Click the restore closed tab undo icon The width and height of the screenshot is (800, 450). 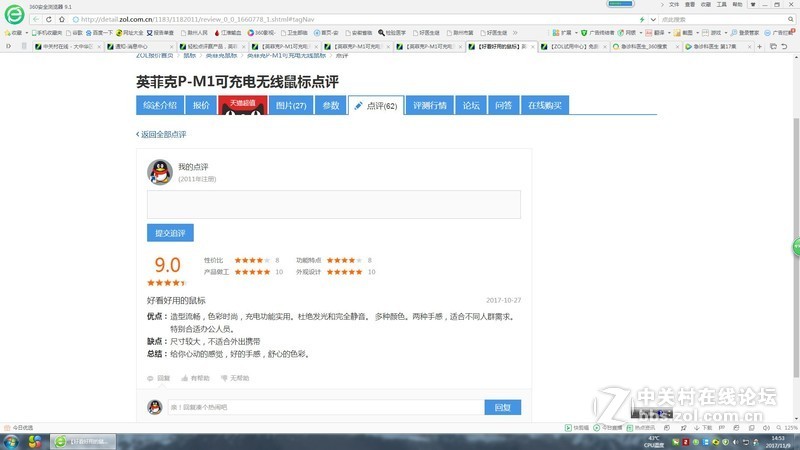784,46
